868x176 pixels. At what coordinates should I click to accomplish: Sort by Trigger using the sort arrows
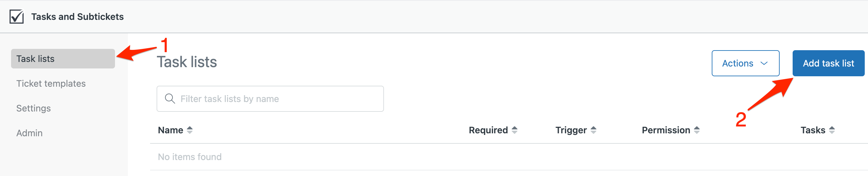pyautogui.click(x=594, y=130)
